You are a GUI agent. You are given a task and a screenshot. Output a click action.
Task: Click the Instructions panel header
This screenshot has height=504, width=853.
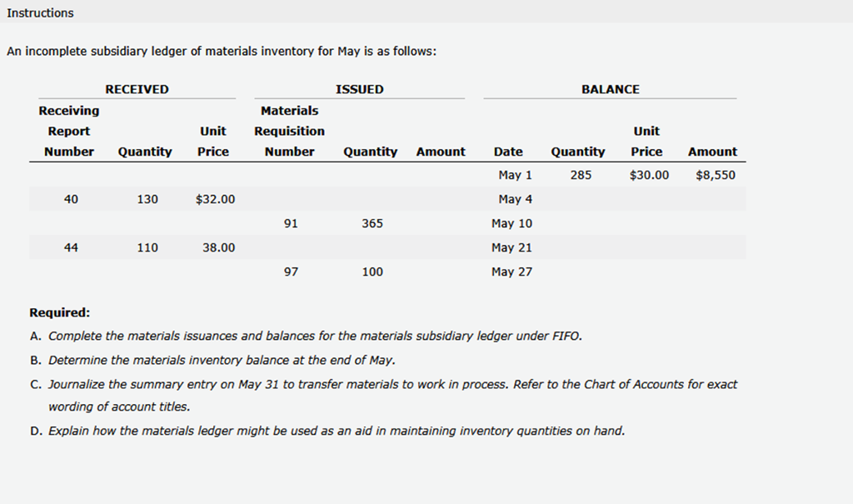40,12
